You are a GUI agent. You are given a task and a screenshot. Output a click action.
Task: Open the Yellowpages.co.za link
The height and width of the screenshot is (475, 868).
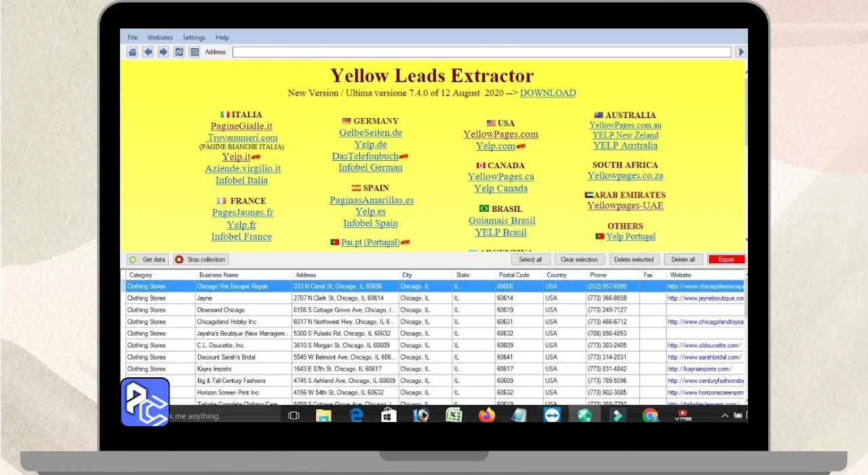(625, 176)
